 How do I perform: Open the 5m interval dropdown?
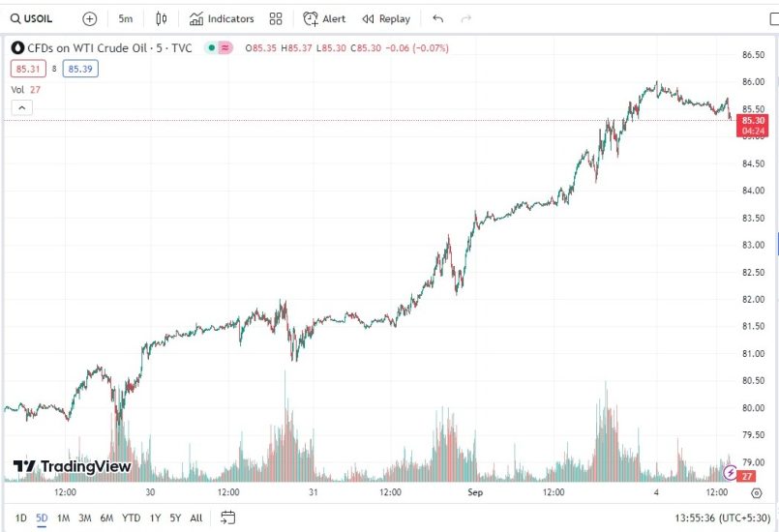pyautogui.click(x=126, y=18)
